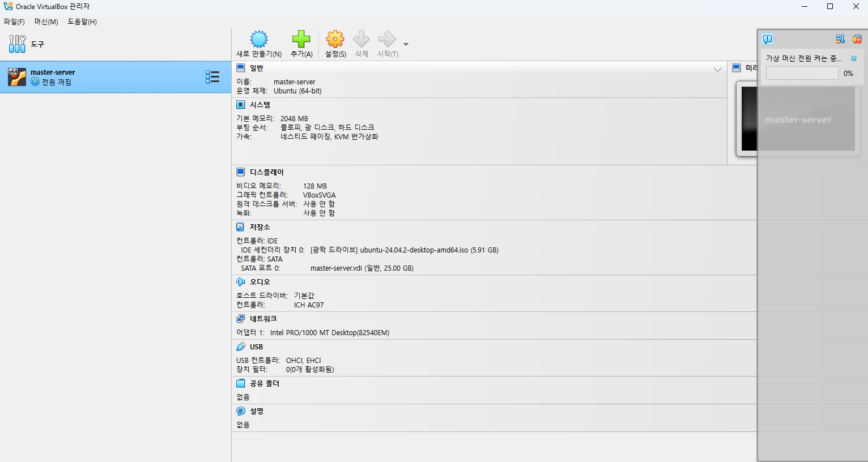Open master-server machine menu list icon
The width and height of the screenshot is (868, 462).
click(x=212, y=77)
